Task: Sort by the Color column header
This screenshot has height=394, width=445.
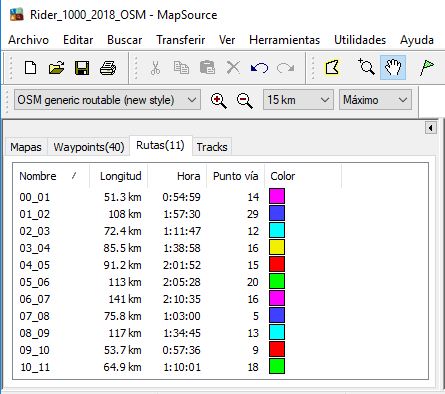Action: click(303, 176)
